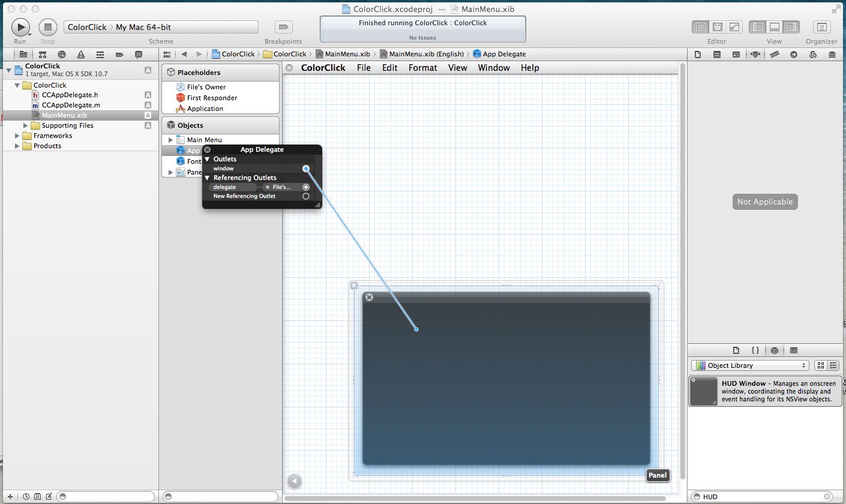Show the Search navigator
Viewport: 846px width, 504px height.
[61, 54]
